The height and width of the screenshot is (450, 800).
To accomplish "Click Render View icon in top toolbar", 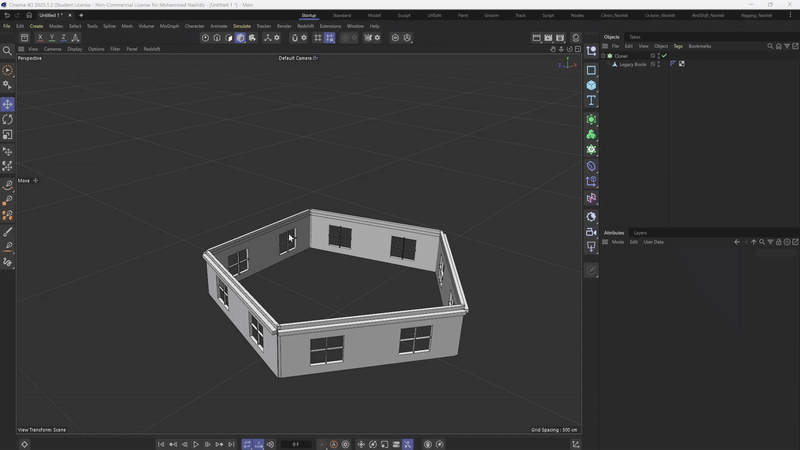I will [x=536, y=37].
